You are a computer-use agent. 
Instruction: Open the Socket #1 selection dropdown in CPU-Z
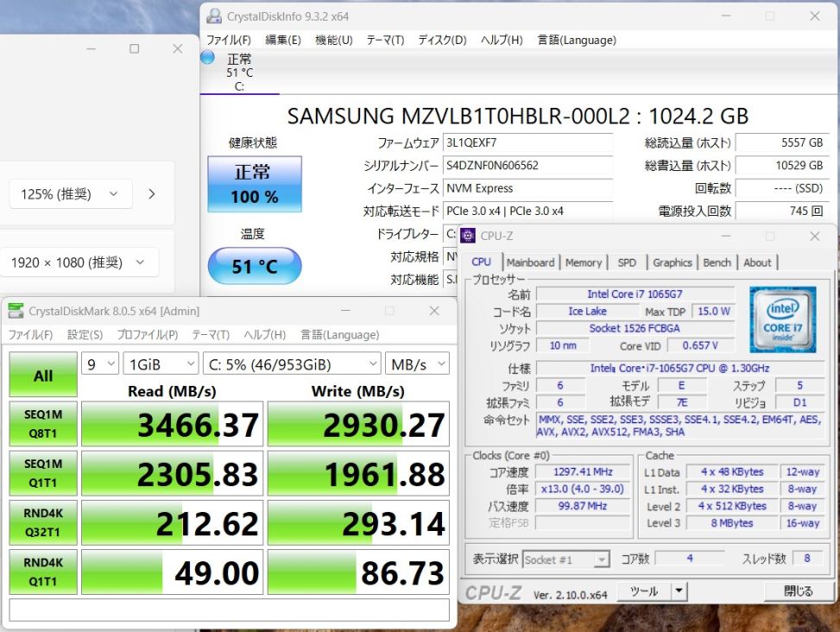565,559
